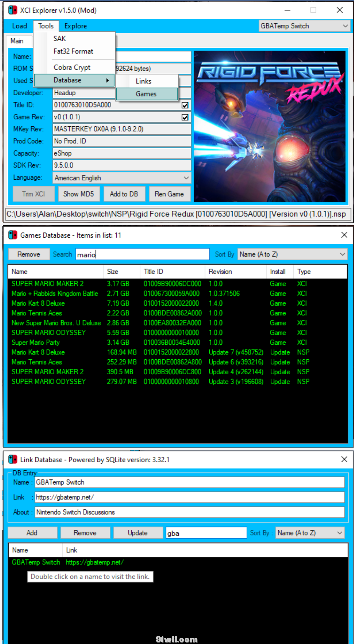Screen dimensions: 354x644
Task: Click the Title ID column header
Action: click(x=172, y=271)
